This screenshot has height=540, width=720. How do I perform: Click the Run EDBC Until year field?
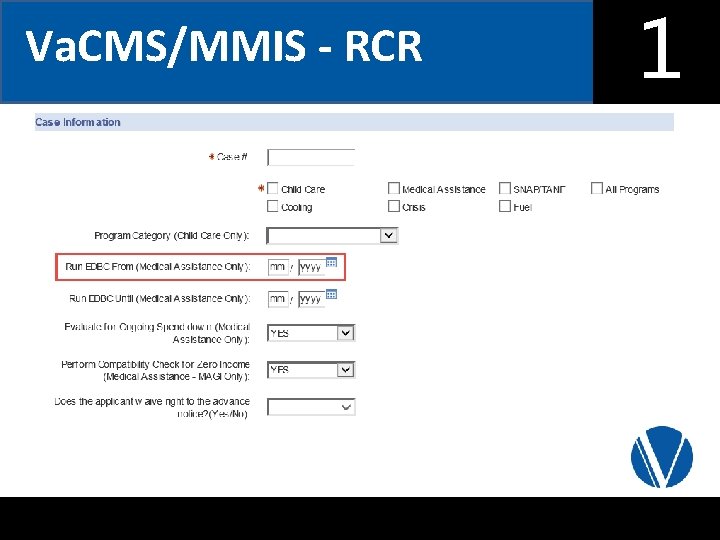tap(311, 299)
